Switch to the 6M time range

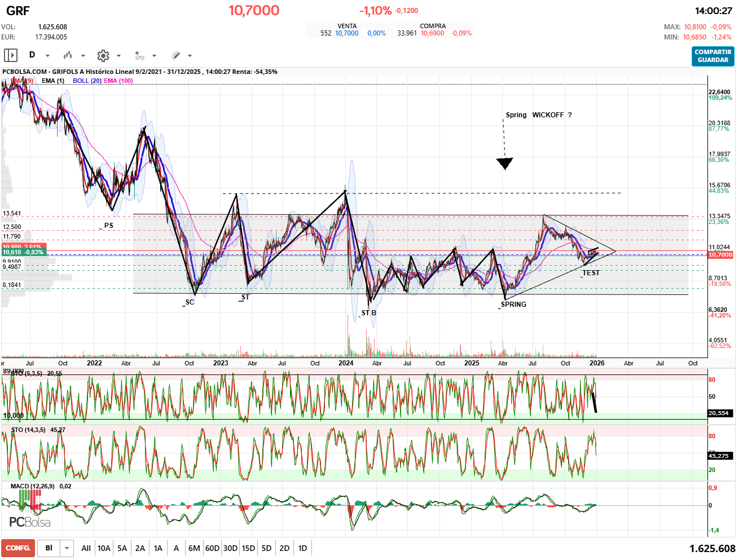coord(194,548)
